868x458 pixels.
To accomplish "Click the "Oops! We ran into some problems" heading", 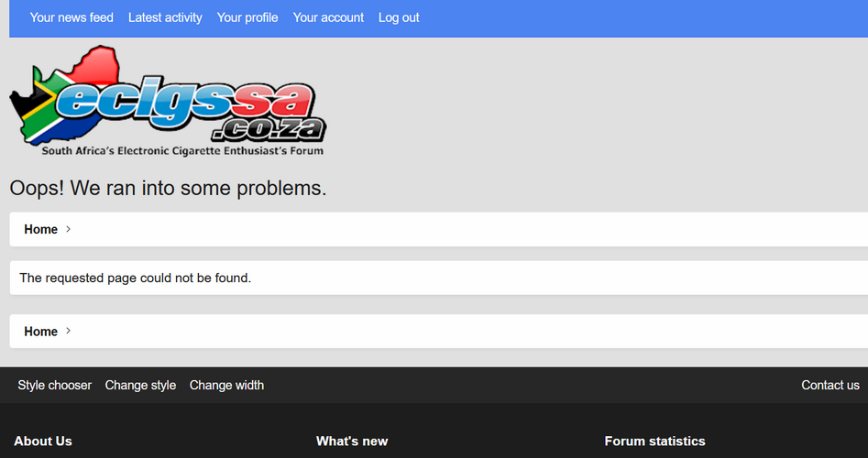I will pos(169,188).
